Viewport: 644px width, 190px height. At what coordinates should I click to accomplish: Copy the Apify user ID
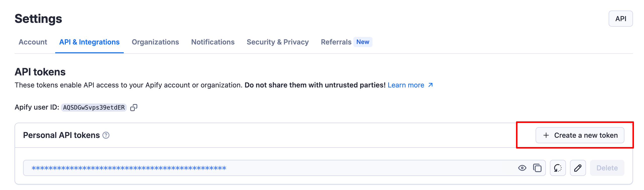coord(134,107)
